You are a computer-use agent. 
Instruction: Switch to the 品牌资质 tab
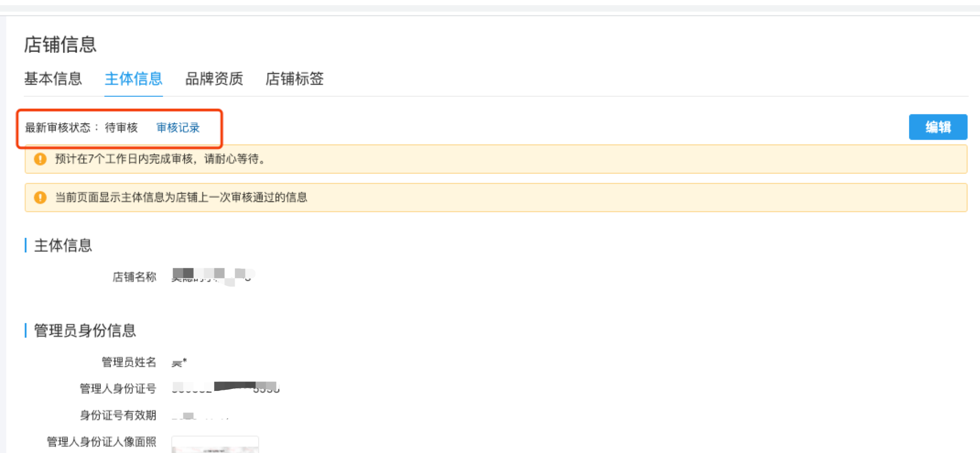tap(214, 79)
